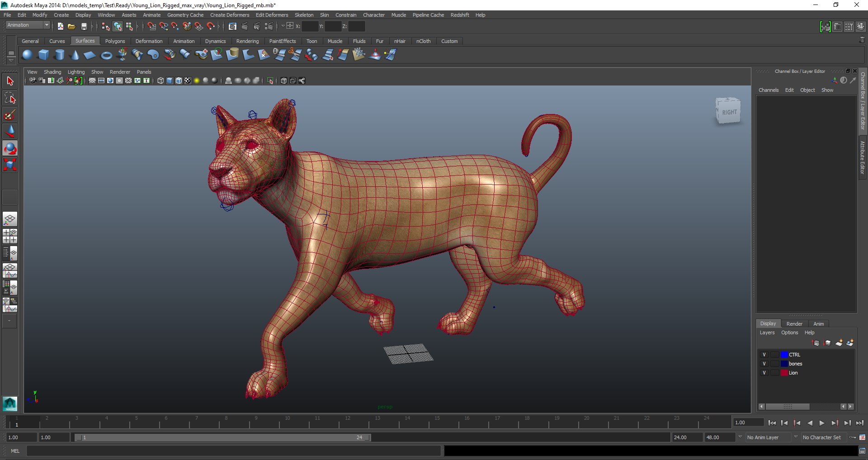Click Layers in the Layer Editor
868x460 pixels.
click(x=767, y=332)
